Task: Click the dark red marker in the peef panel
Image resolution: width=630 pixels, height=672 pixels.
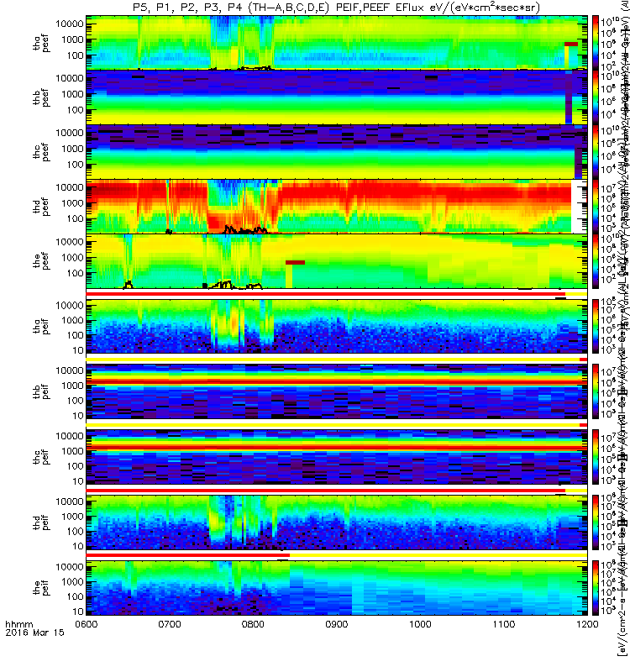Action: (296, 262)
